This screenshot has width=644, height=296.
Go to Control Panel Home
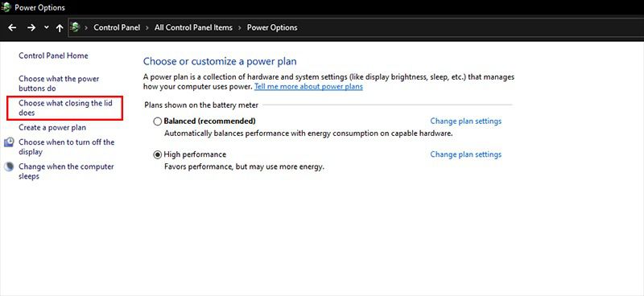(x=53, y=55)
